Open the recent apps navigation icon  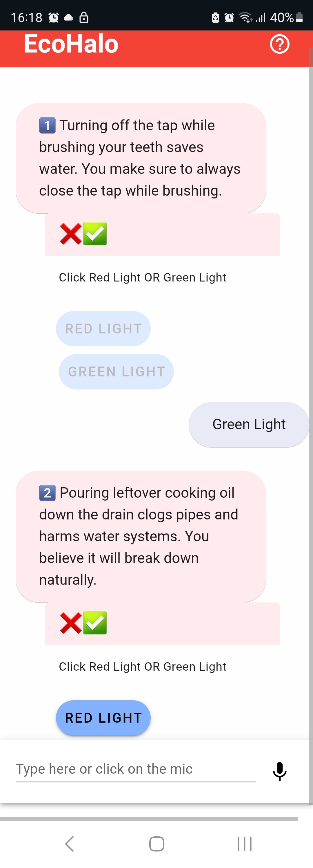click(244, 844)
